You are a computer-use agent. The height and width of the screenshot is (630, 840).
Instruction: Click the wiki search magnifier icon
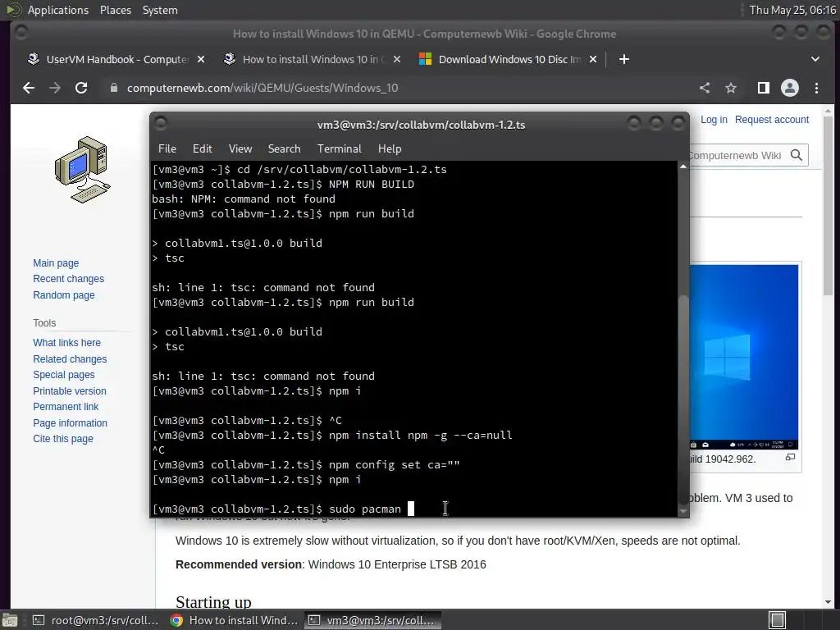click(797, 155)
